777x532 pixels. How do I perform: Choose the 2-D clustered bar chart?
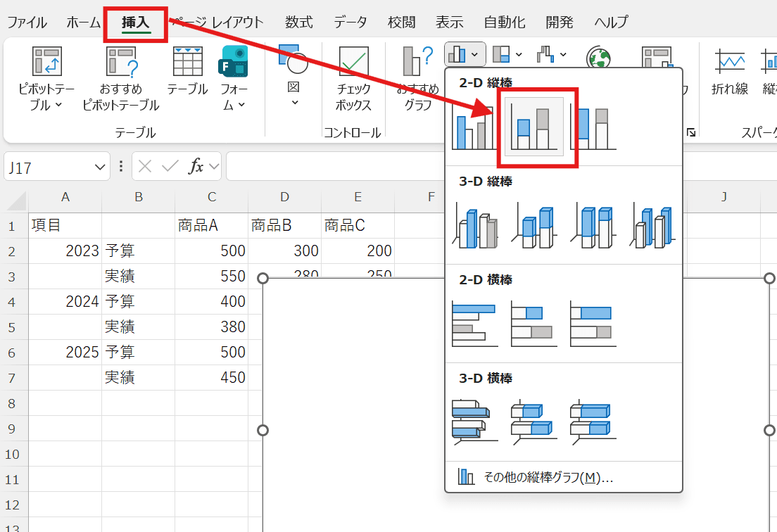pyautogui.click(x=474, y=325)
